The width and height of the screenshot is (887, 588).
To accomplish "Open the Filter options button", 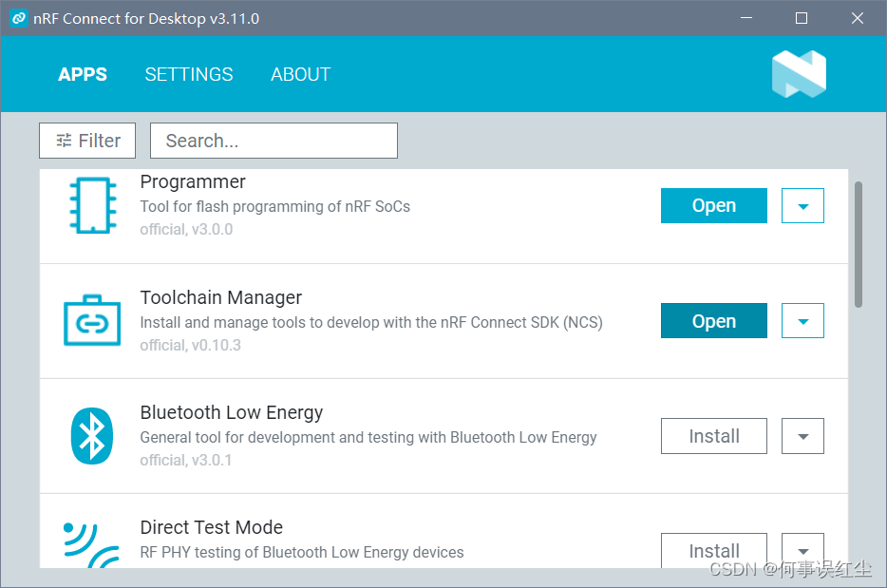I will point(87,141).
